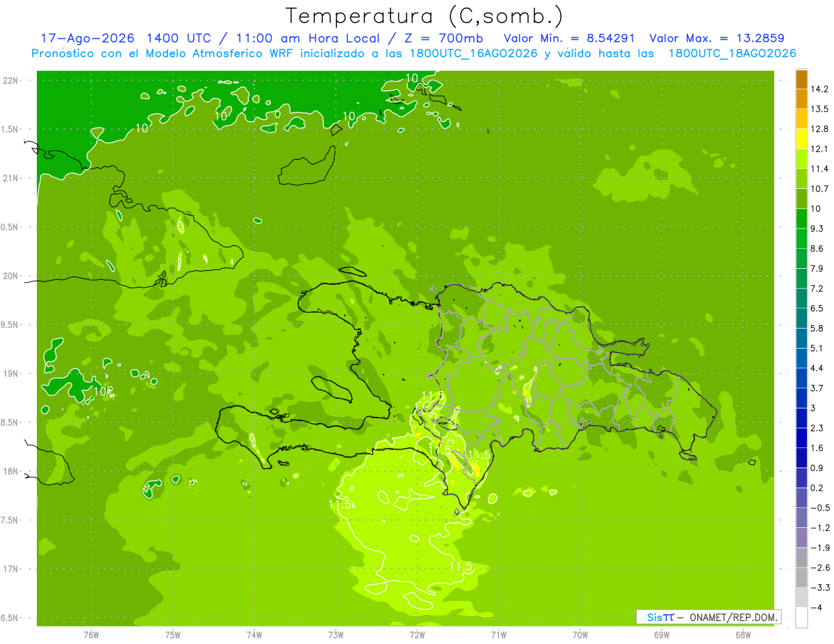Click the "17-Ago-2026" date text
Viewport: 834px width, 644px height.
point(86,38)
